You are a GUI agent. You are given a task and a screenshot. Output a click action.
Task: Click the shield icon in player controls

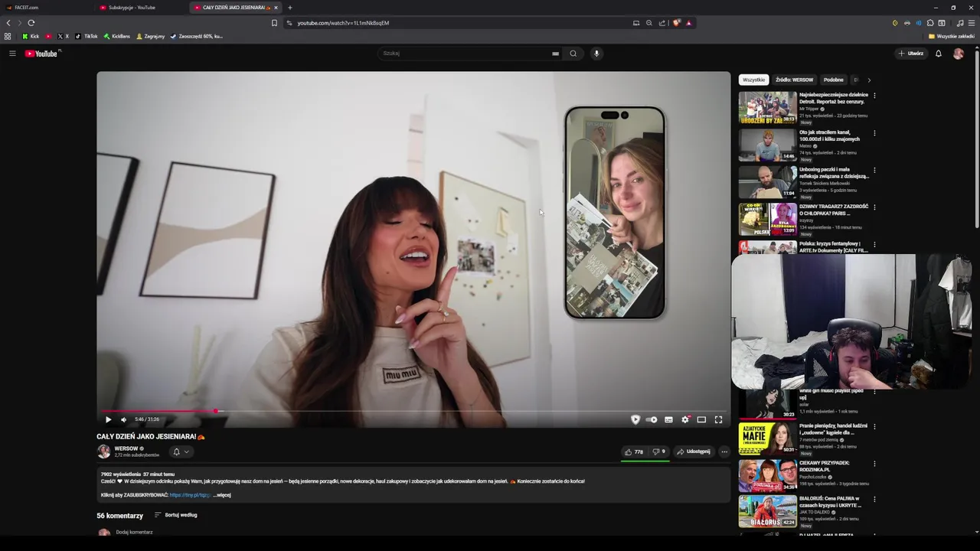click(635, 419)
